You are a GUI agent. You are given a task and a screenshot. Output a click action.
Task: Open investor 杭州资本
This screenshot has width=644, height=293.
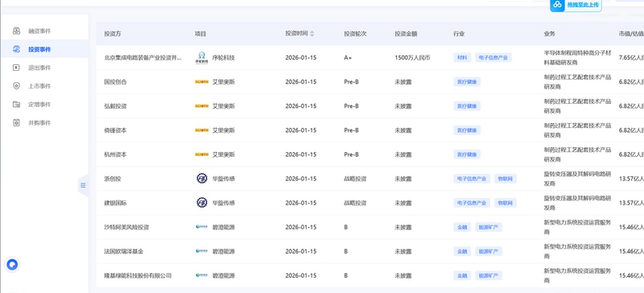pos(115,155)
